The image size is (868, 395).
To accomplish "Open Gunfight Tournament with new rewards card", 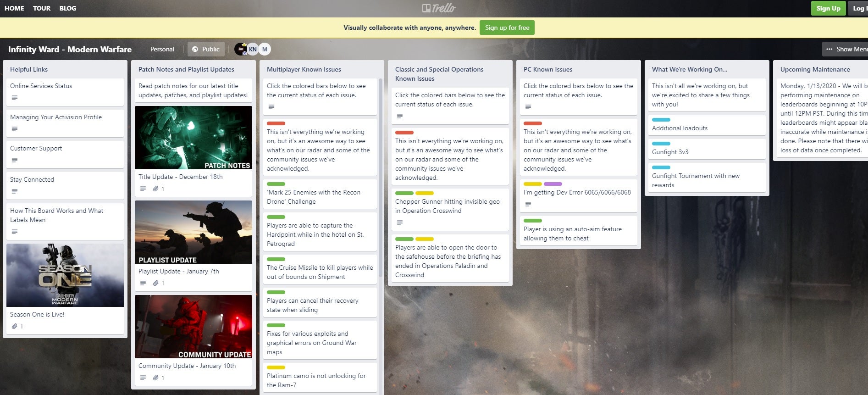I will click(707, 178).
